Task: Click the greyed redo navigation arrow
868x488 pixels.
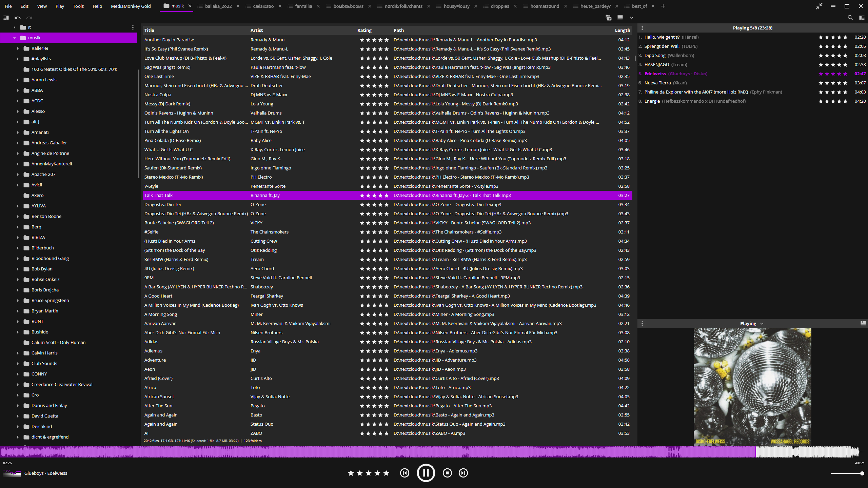Action: [x=29, y=18]
